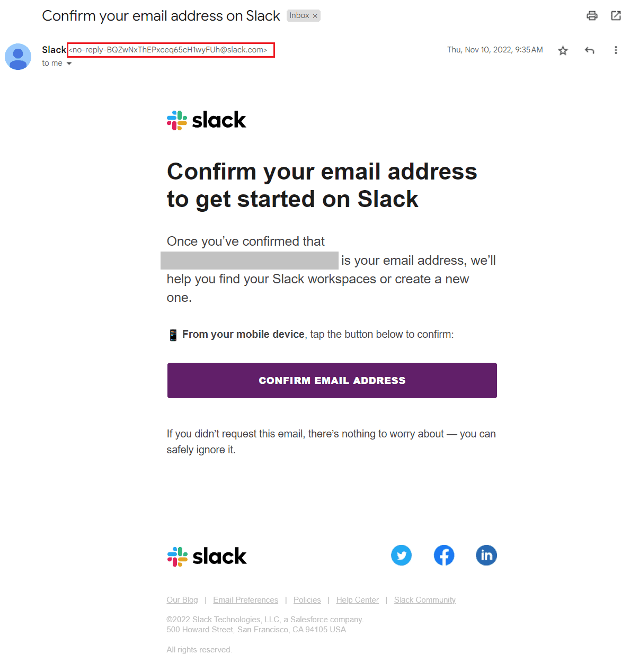This screenshot has width=630, height=672.
Task: Open Slack's Twitter page icon
Action: coord(401,555)
